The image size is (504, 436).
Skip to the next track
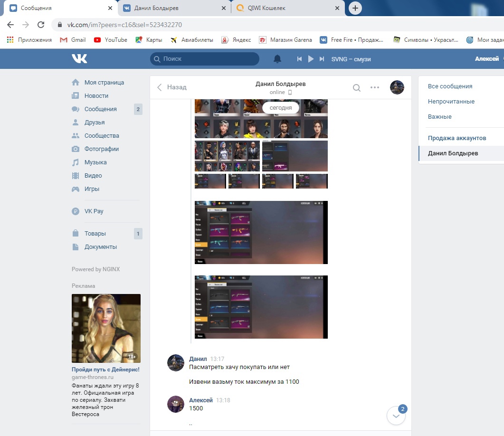click(322, 59)
